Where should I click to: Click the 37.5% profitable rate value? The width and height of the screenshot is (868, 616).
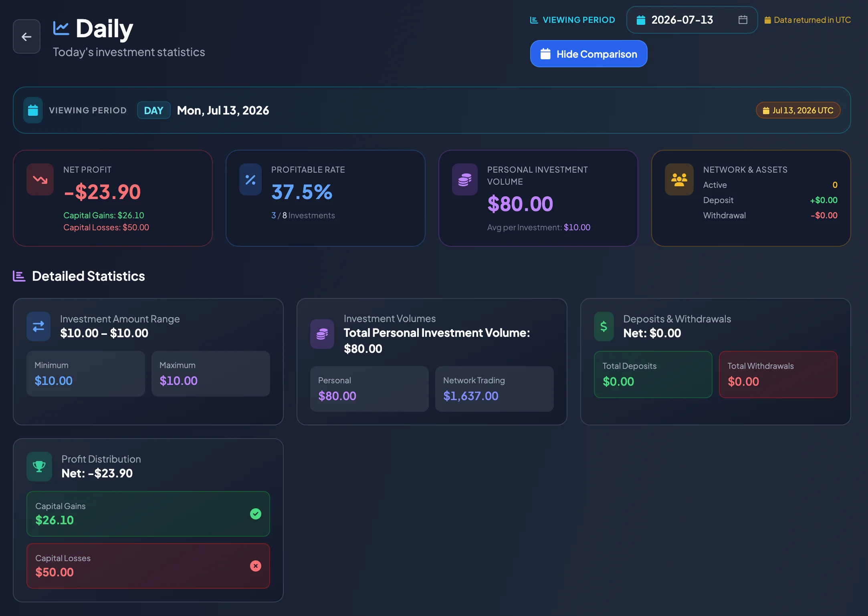[x=302, y=192]
